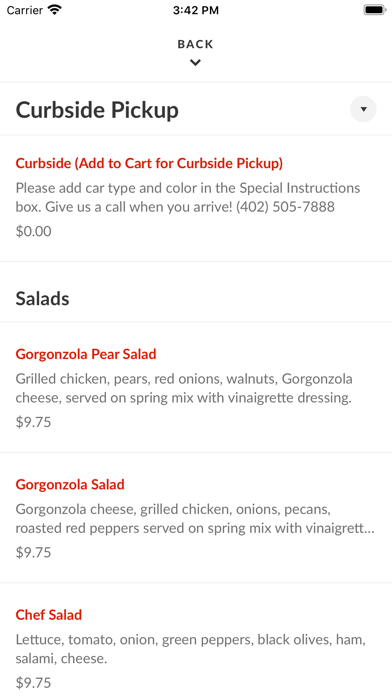Image resolution: width=392 pixels, height=696 pixels.
Task: Open Curbside (Add to Cart) item
Action: pos(149,163)
